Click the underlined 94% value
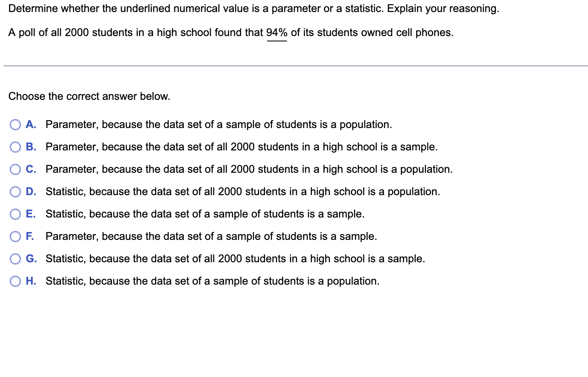588x377 pixels. 276,32
